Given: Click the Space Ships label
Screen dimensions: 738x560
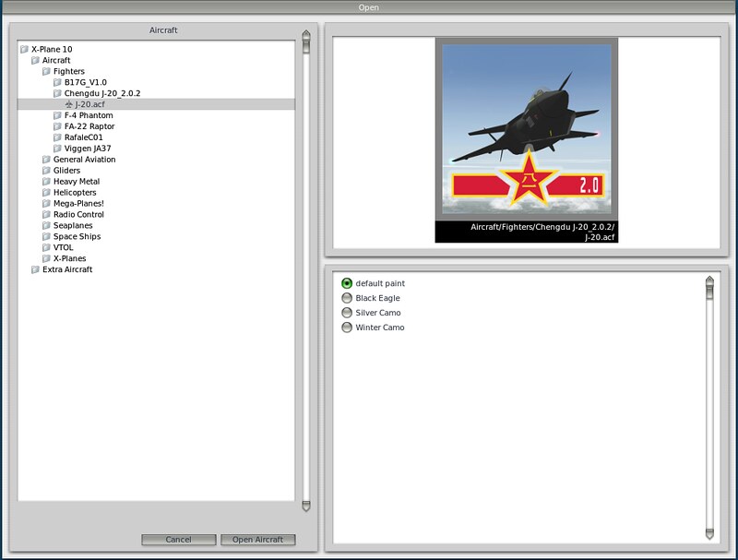Looking at the screenshot, I should tap(77, 236).
